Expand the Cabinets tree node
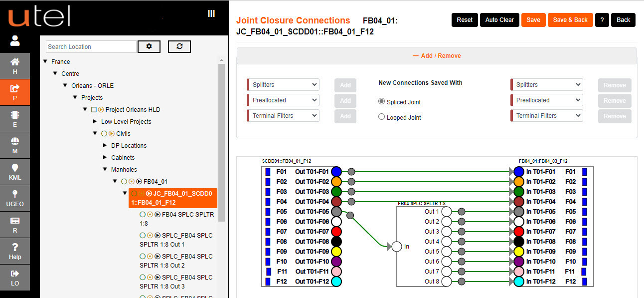Image resolution: width=644 pixels, height=298 pixels. coord(105,157)
